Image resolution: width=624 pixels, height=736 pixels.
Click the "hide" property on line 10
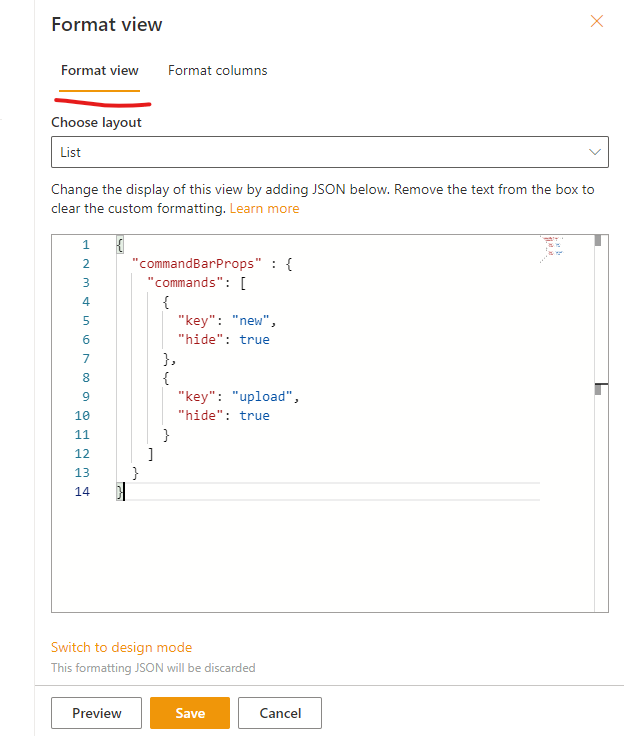(200, 415)
